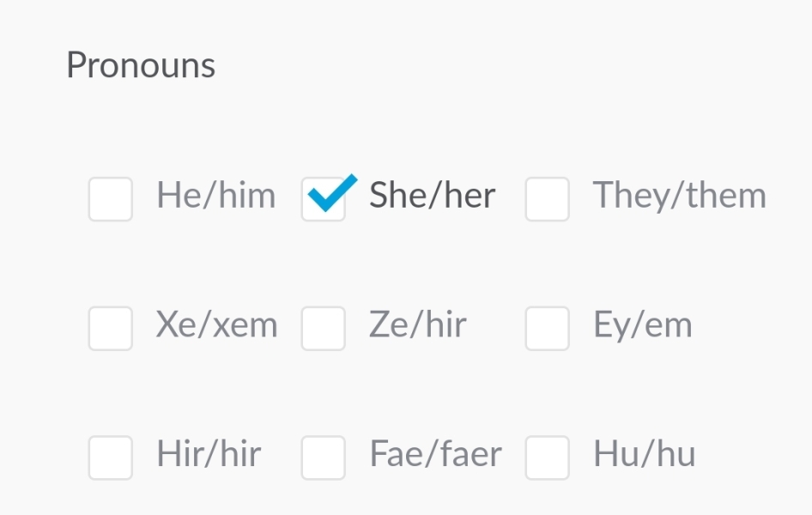812x515 pixels.
Task: Click the Hir/hir text label
Action: tap(209, 456)
